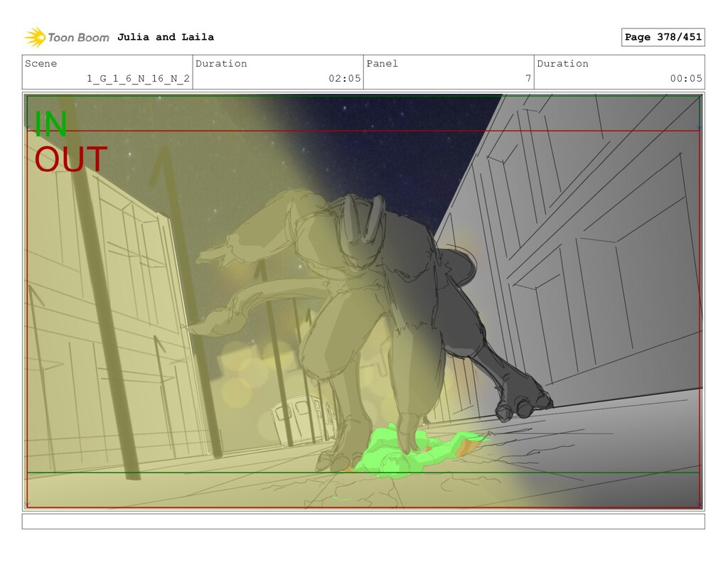Click the empty caption field below the panel

click(x=363, y=522)
